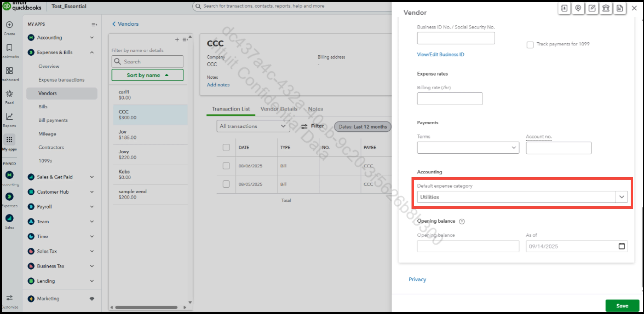Click Opening balance help question icon

(462, 221)
